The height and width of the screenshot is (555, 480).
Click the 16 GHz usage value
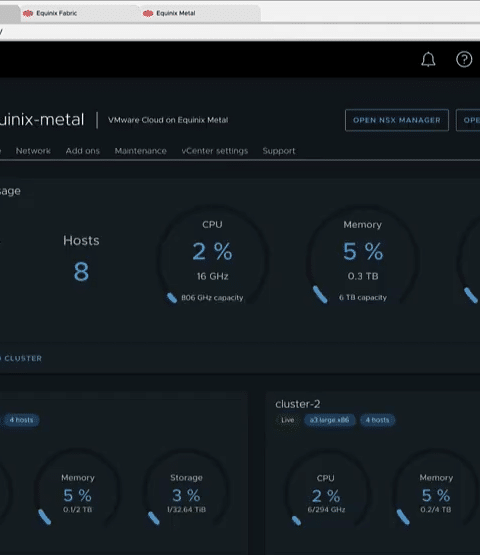pos(212,276)
